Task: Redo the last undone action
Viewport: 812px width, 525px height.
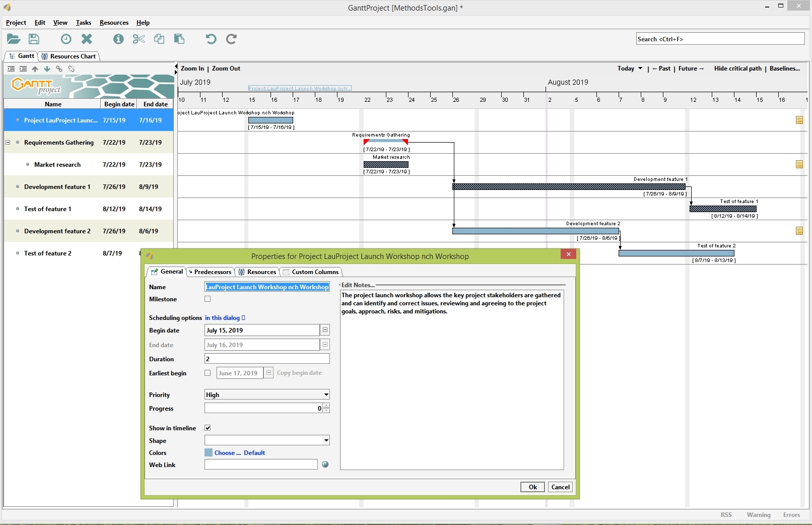Action: pos(231,39)
